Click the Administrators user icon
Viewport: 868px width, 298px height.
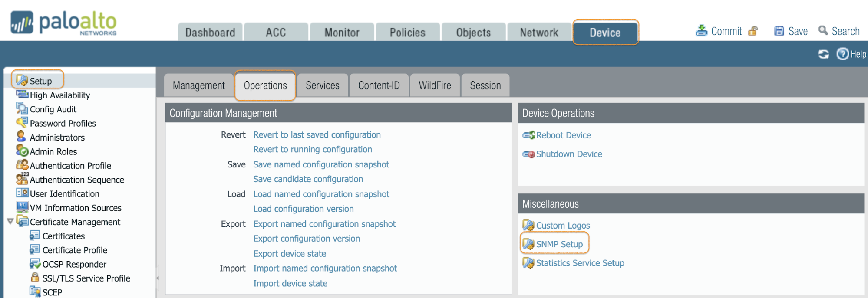[21, 137]
